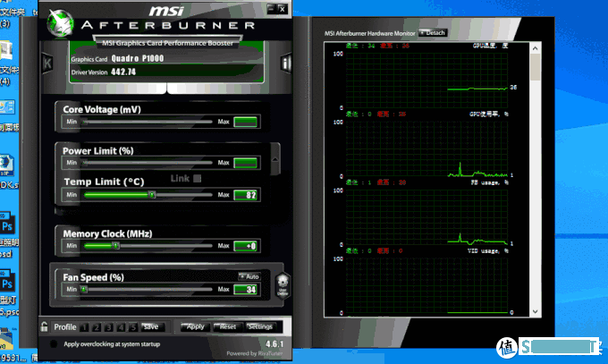Select profile slot 1
This screenshot has width=608, height=364.
pos(84,327)
